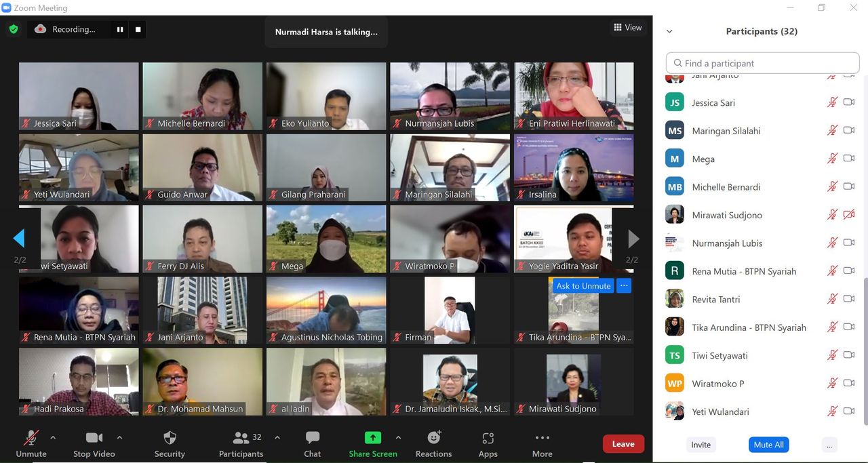Image resolution: width=868 pixels, height=463 pixels.
Task: Go to next gallery page arrow
Action: click(x=633, y=239)
